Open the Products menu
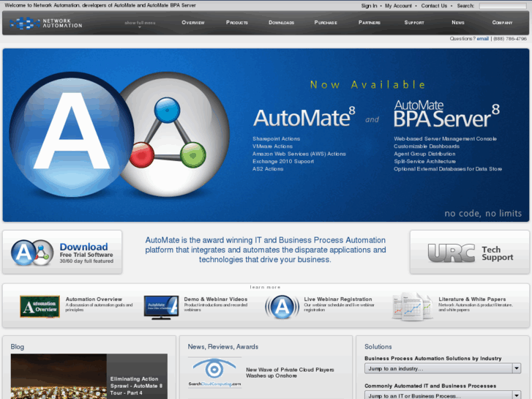This screenshot has height=399, width=532. point(237,23)
